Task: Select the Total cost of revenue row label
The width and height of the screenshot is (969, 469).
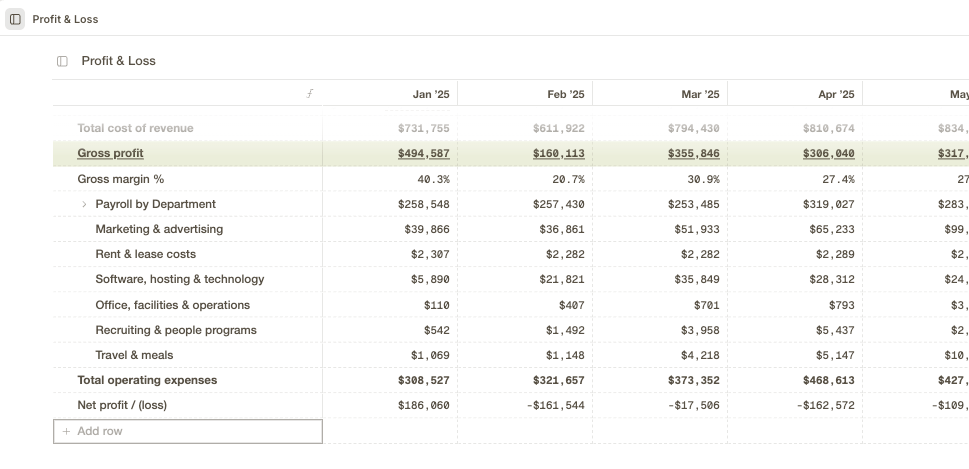Action: point(135,128)
